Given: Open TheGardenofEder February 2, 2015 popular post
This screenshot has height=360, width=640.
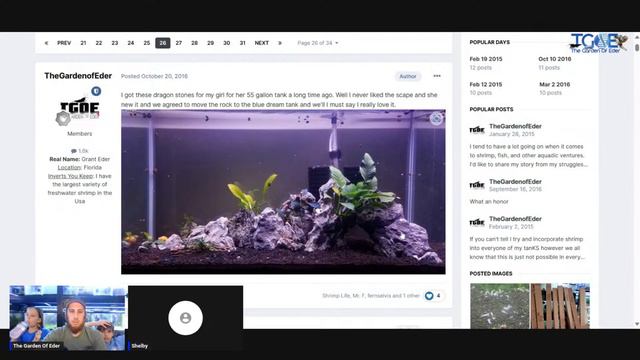Looking at the screenshot, I should (515, 219).
